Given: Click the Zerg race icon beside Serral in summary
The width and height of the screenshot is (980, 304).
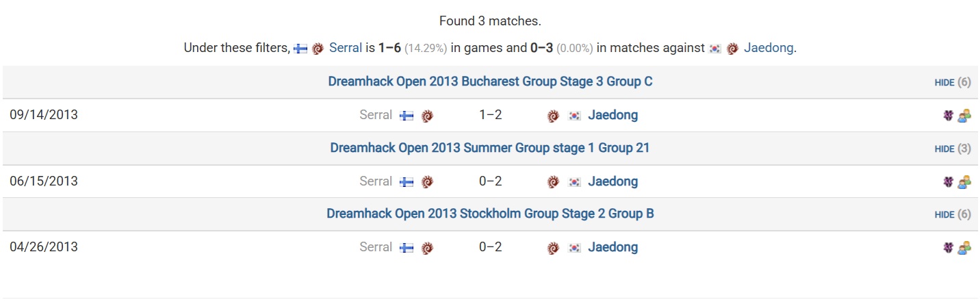Looking at the screenshot, I should point(318,49).
